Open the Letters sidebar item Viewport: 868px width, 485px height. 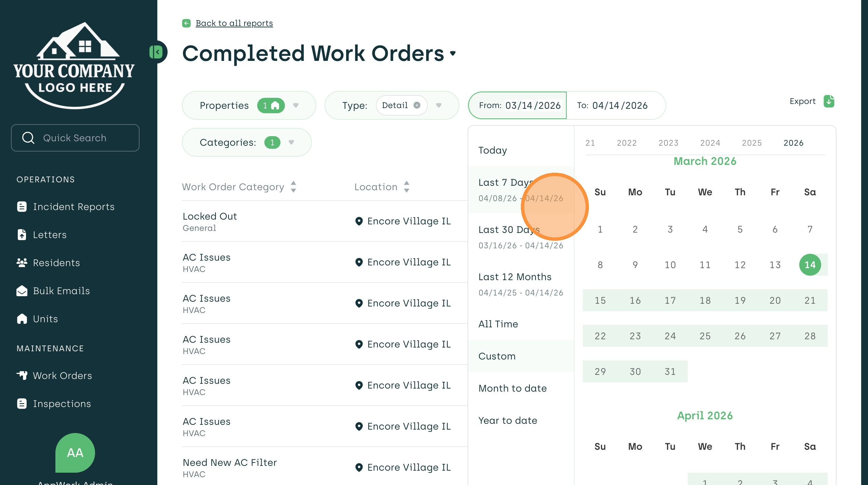pos(50,235)
